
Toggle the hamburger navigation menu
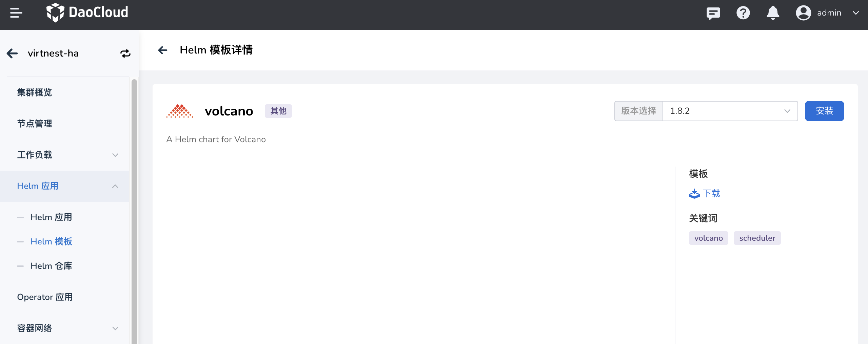coord(16,13)
